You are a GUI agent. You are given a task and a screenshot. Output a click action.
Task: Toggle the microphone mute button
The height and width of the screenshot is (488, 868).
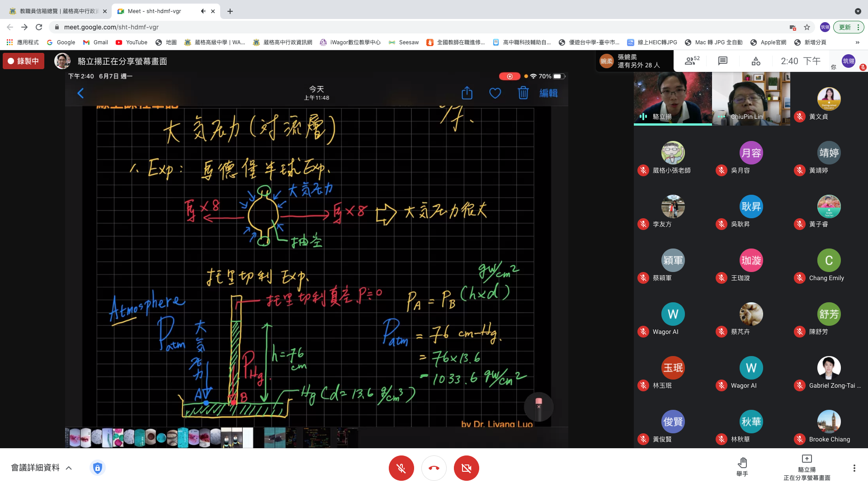point(401,468)
